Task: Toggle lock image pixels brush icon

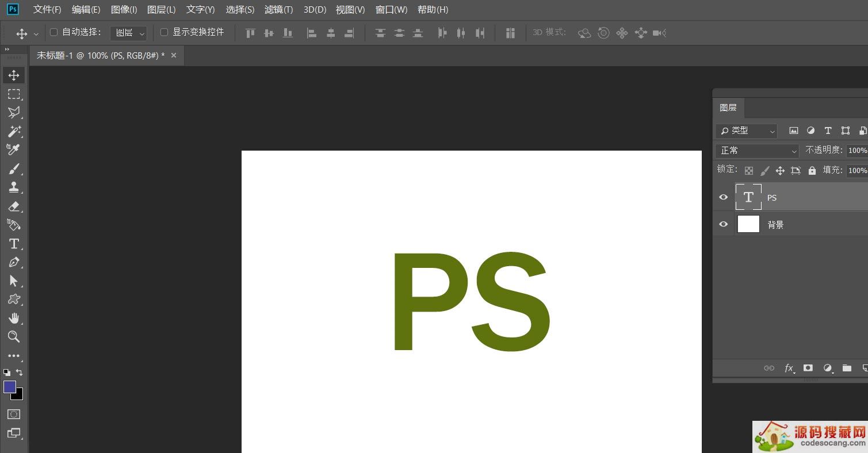Action: pyautogui.click(x=764, y=171)
